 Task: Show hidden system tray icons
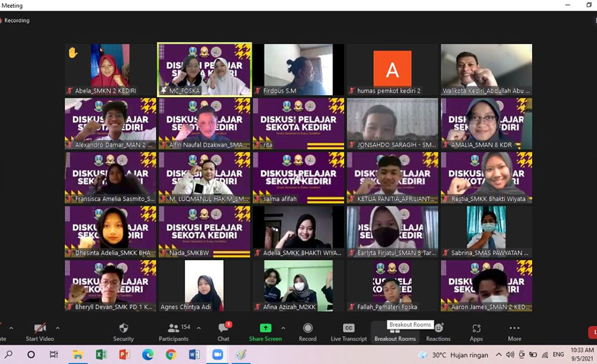point(498,354)
